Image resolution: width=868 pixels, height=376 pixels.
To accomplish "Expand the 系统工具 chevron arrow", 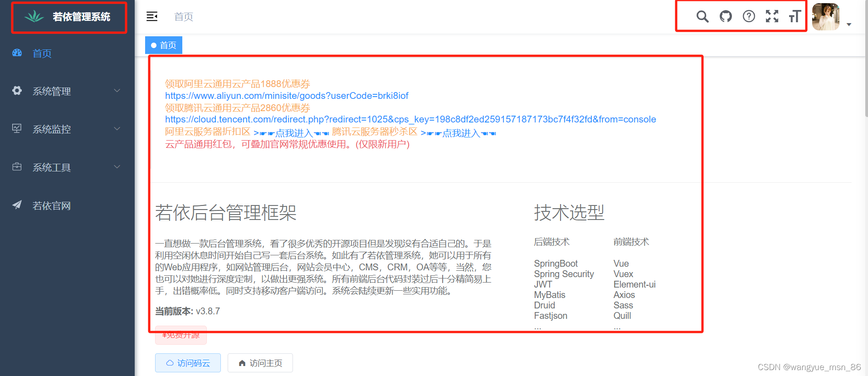I will [117, 167].
